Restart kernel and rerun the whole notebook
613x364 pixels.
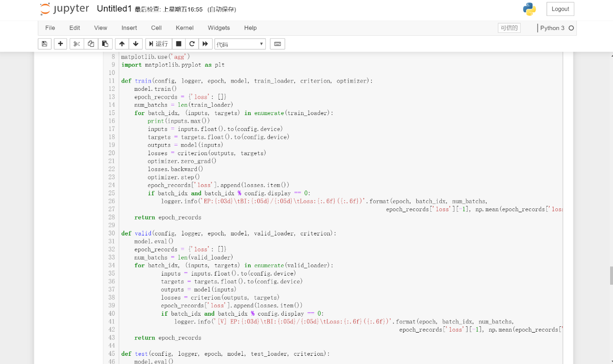pos(205,44)
